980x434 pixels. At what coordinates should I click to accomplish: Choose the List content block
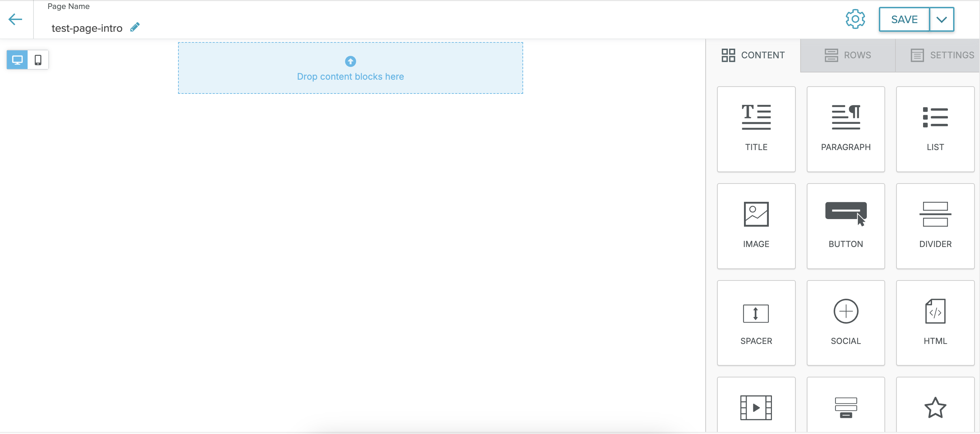coord(935,129)
